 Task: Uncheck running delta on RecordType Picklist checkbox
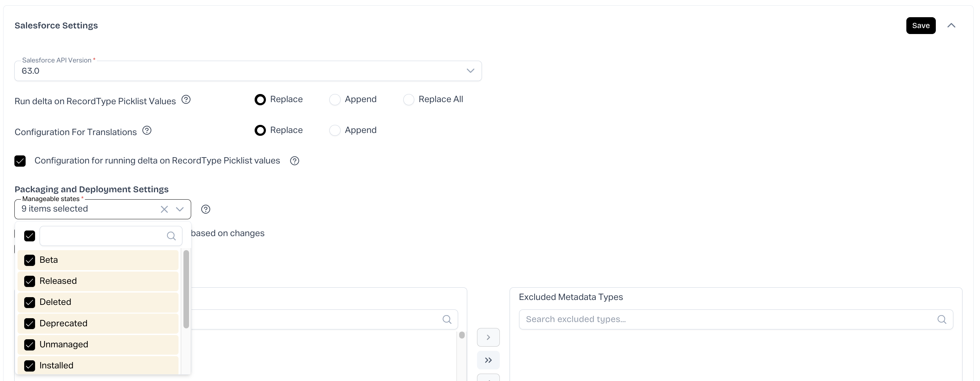(20, 161)
